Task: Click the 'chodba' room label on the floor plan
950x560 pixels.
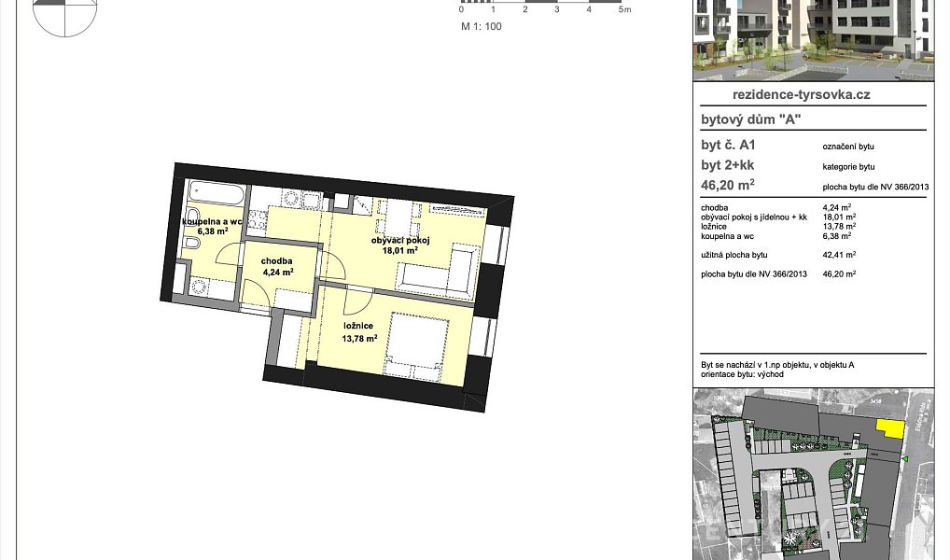Action: point(277,261)
